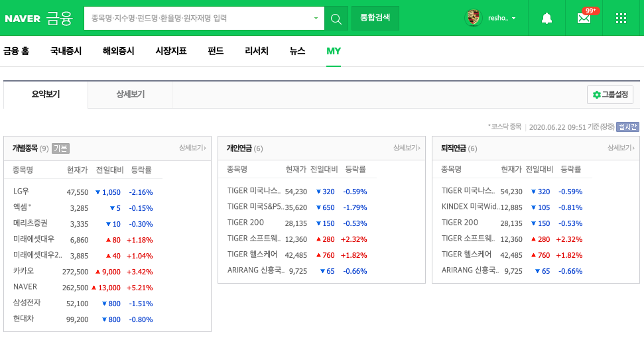Open the apps grid icon

pyautogui.click(x=621, y=19)
